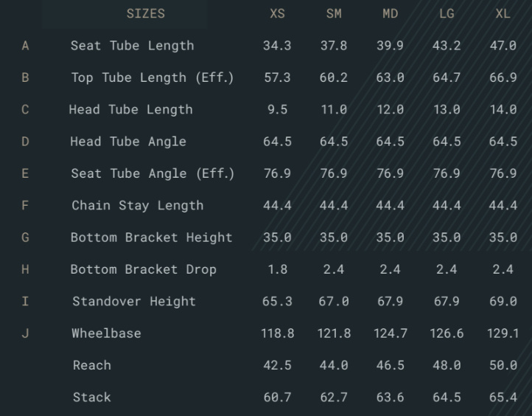The width and height of the screenshot is (532, 416).
Task: Click the Standover Height label
Action: (x=134, y=302)
